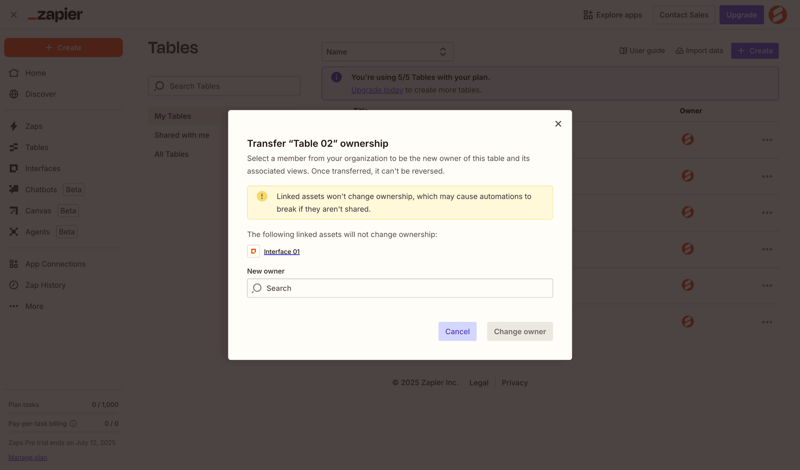
Task: Open the user profile avatar menu
Action: (x=778, y=15)
